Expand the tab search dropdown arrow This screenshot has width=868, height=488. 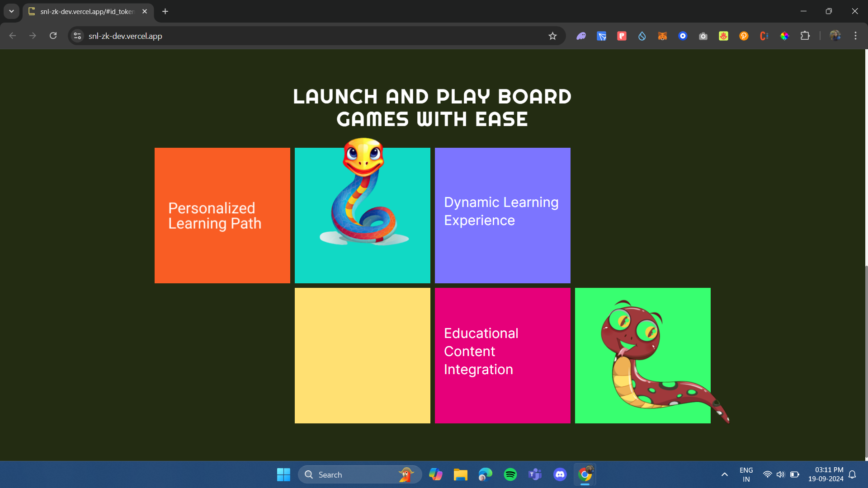[11, 11]
